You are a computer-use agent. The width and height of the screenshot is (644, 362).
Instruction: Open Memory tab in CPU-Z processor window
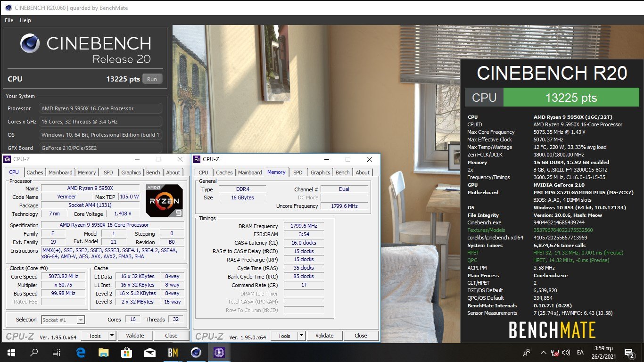click(87, 173)
